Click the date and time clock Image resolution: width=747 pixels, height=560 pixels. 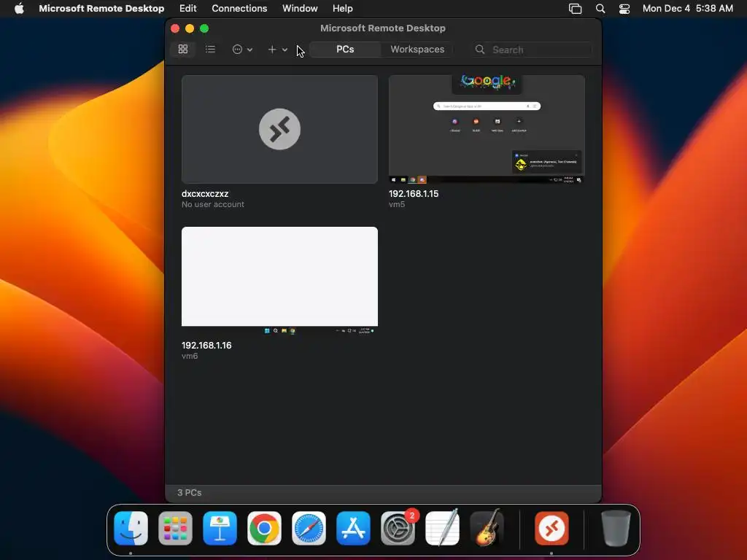click(687, 8)
